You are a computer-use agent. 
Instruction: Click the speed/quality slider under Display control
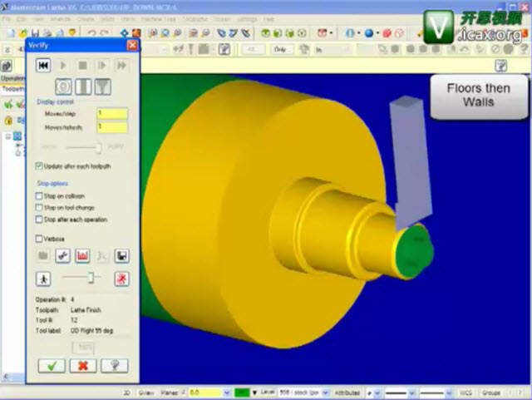click(85, 147)
